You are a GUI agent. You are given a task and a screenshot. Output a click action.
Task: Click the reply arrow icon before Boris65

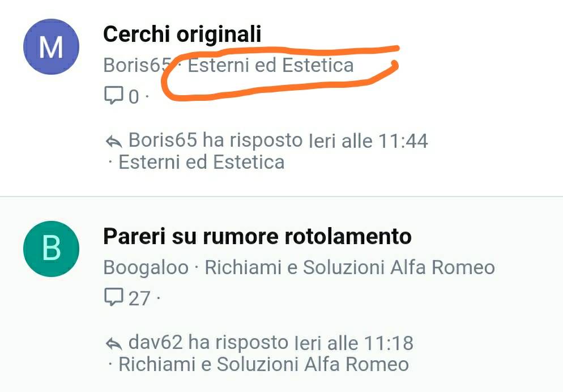tap(114, 142)
